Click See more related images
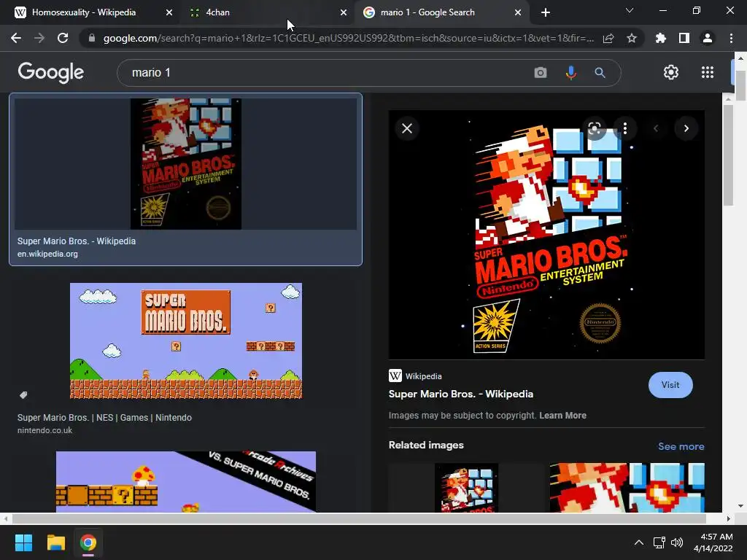The height and width of the screenshot is (560, 747). [681, 446]
